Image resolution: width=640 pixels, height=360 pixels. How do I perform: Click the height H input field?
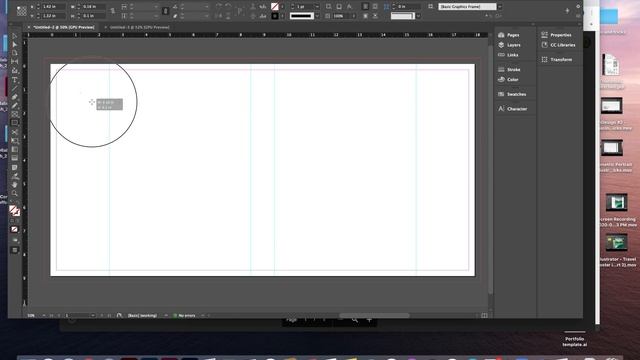(94, 16)
